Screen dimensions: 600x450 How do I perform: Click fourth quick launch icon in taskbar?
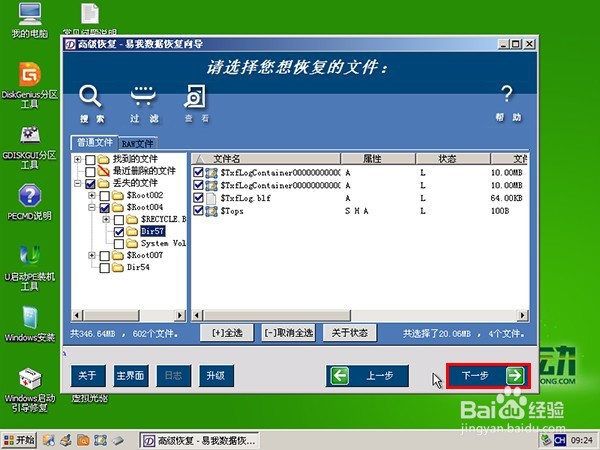coord(100,440)
